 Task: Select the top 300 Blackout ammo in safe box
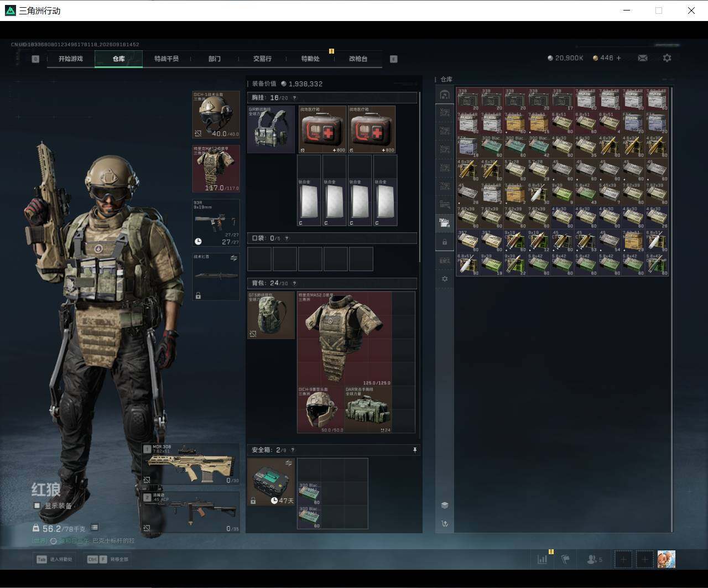(x=309, y=493)
